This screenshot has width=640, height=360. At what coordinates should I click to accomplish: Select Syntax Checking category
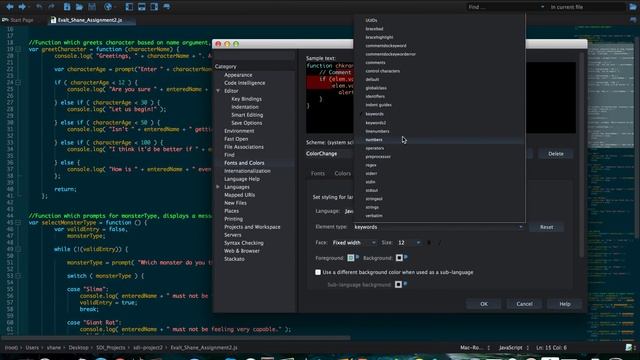click(244, 243)
